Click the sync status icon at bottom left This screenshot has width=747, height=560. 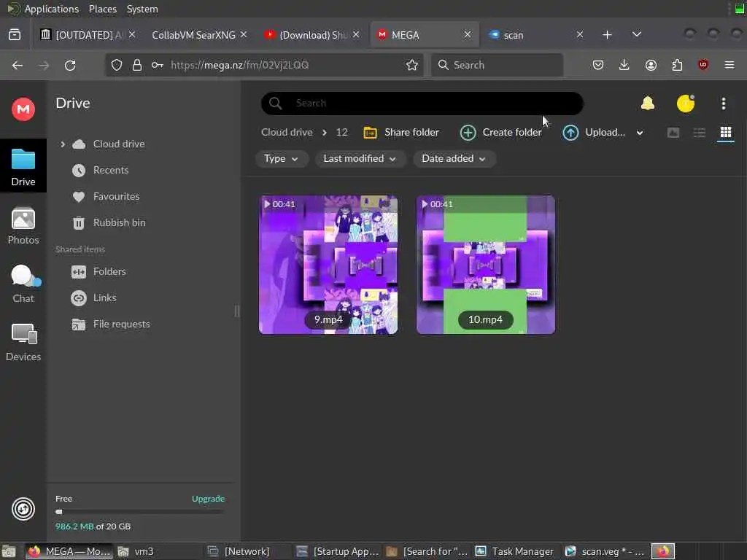(23, 509)
